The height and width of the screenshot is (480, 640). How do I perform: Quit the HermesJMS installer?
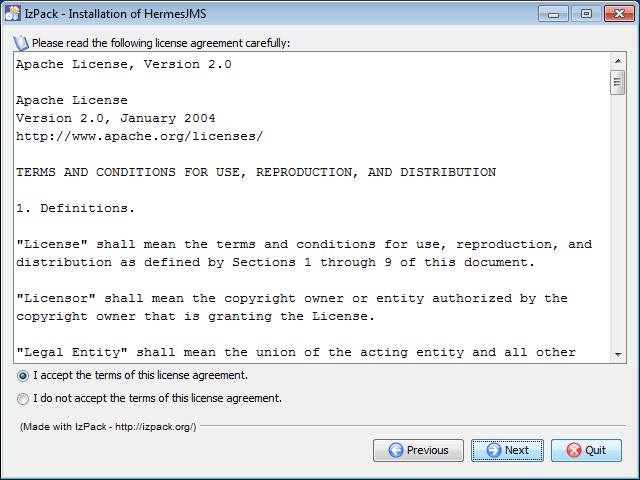click(586, 450)
